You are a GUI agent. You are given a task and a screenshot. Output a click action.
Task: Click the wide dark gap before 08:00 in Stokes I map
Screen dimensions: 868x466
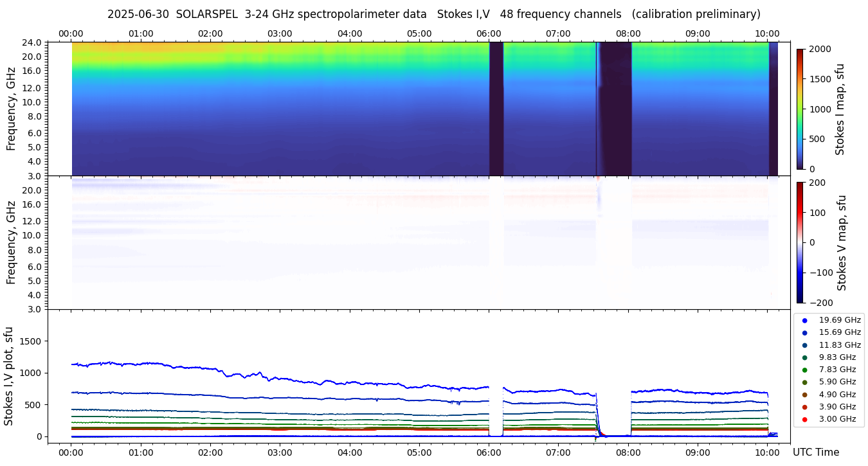coord(615,109)
